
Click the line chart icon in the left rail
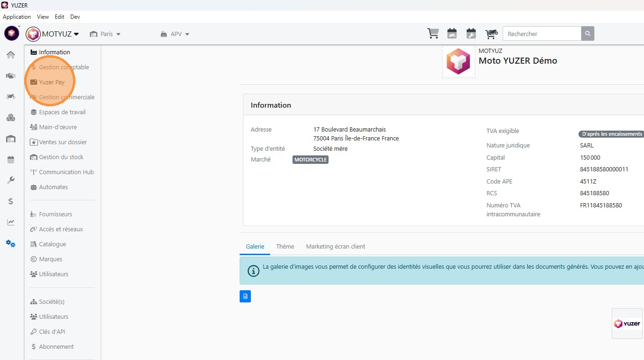[11, 222]
